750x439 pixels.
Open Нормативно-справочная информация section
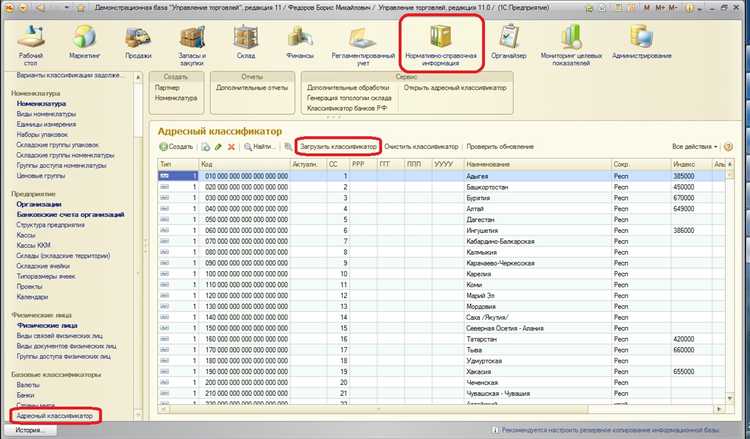click(x=441, y=44)
